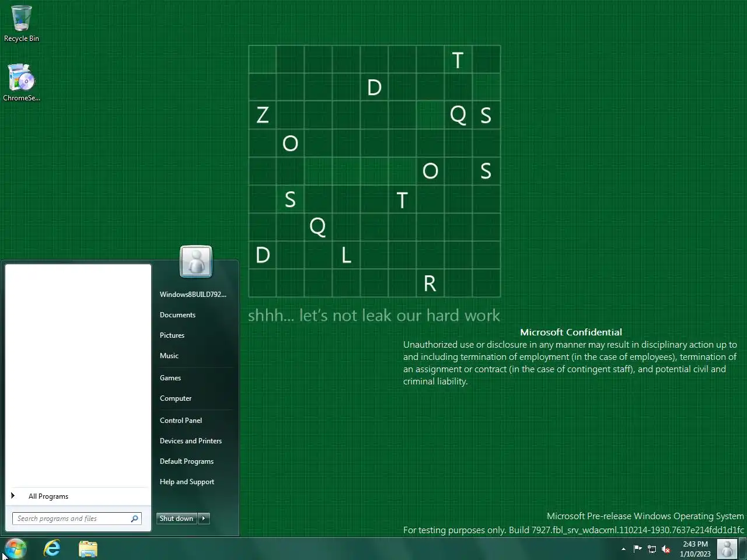Show hidden tray icons arrow
Image resolution: width=747 pixels, height=560 pixels.
[x=623, y=549]
